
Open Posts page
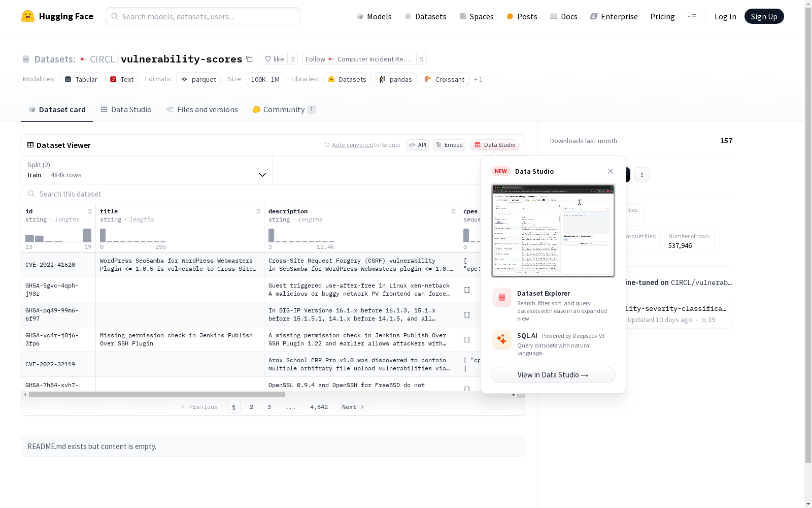522,16
